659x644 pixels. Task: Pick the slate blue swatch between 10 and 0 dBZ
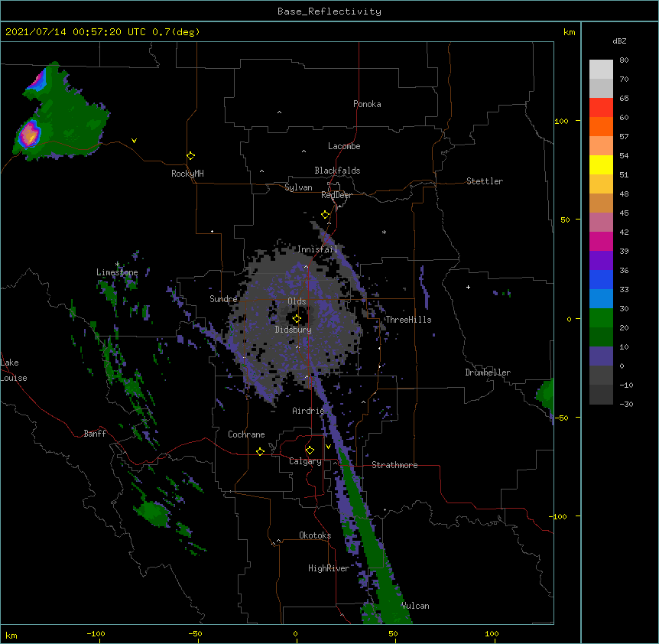tap(601, 356)
